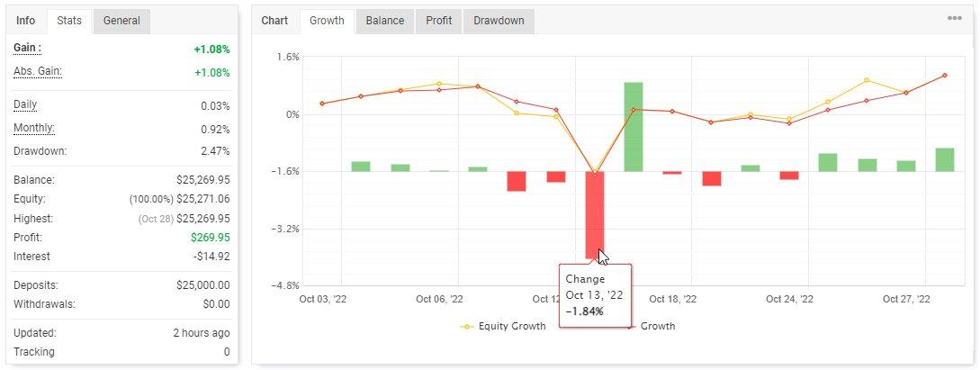Click the large red Oct 13 bar
Screen dimensions: 980x370
point(594,215)
